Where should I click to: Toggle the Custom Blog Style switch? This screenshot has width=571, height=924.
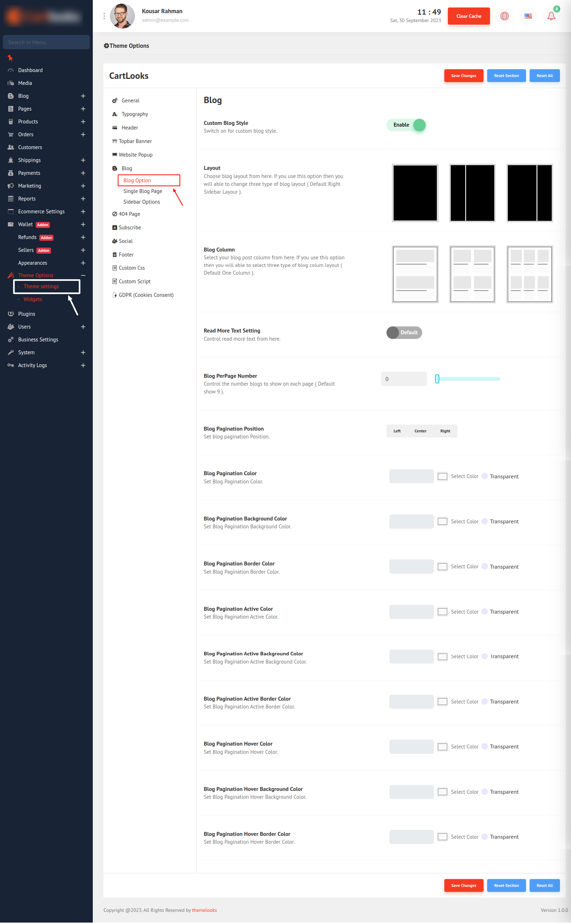(406, 125)
